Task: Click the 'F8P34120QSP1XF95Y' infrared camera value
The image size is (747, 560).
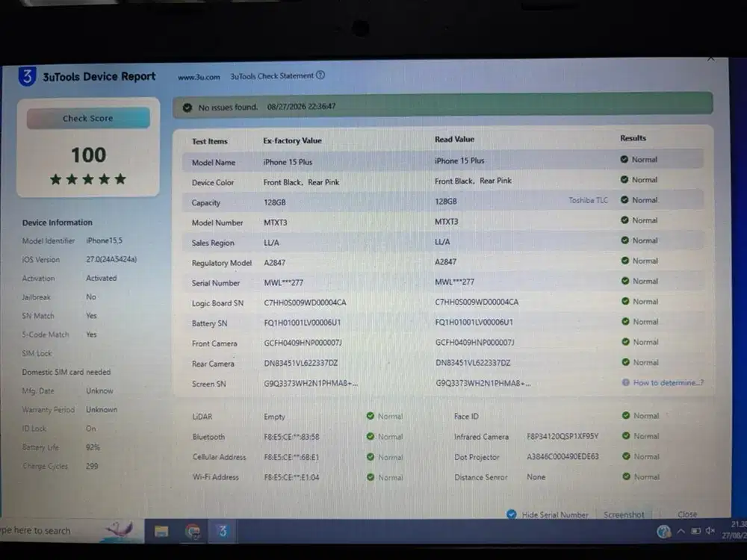Action: click(x=562, y=436)
